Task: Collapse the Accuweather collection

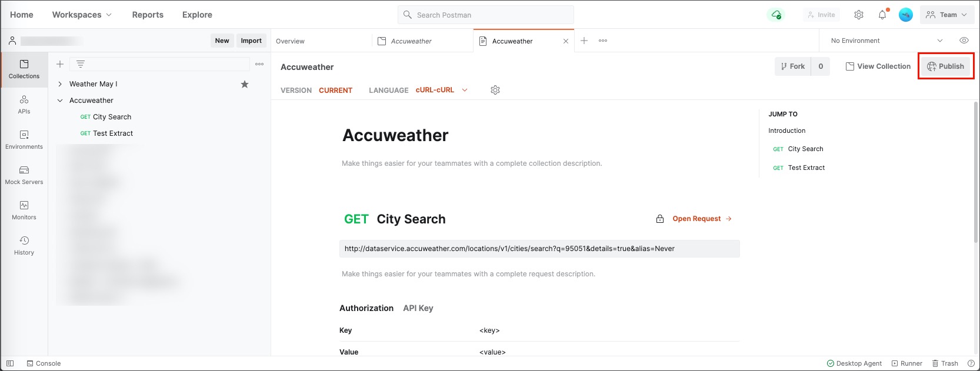Action: click(x=60, y=101)
